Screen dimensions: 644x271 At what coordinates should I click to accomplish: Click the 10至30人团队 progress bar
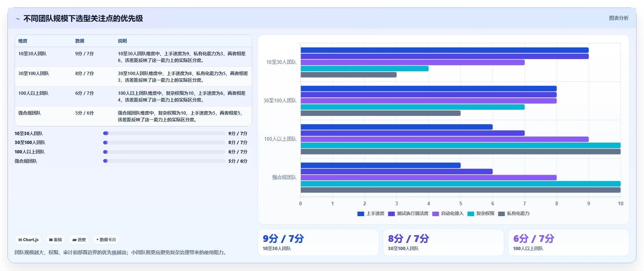[x=164, y=133]
